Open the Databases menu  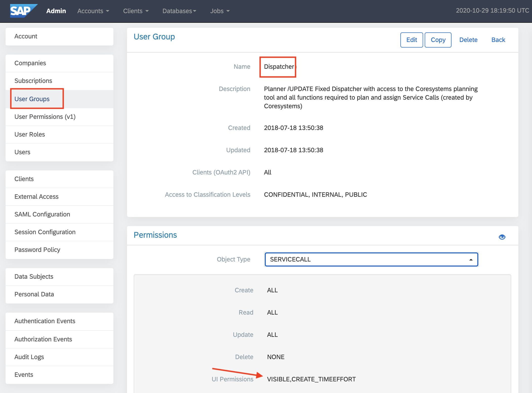coord(179,11)
